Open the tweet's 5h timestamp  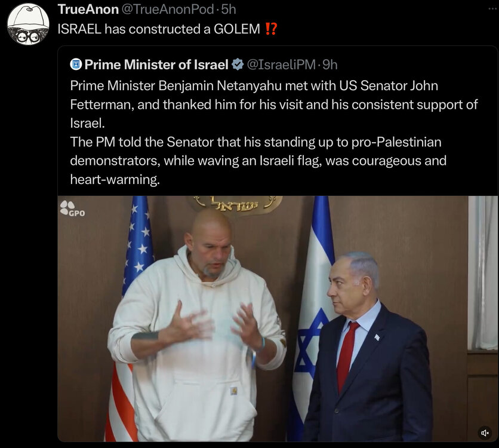[x=229, y=9]
